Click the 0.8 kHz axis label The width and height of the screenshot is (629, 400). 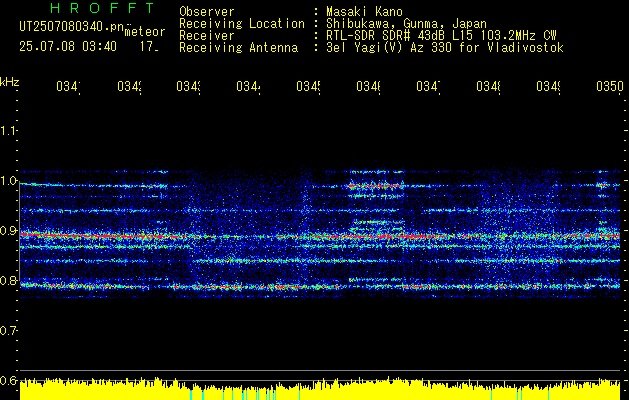tap(8, 280)
